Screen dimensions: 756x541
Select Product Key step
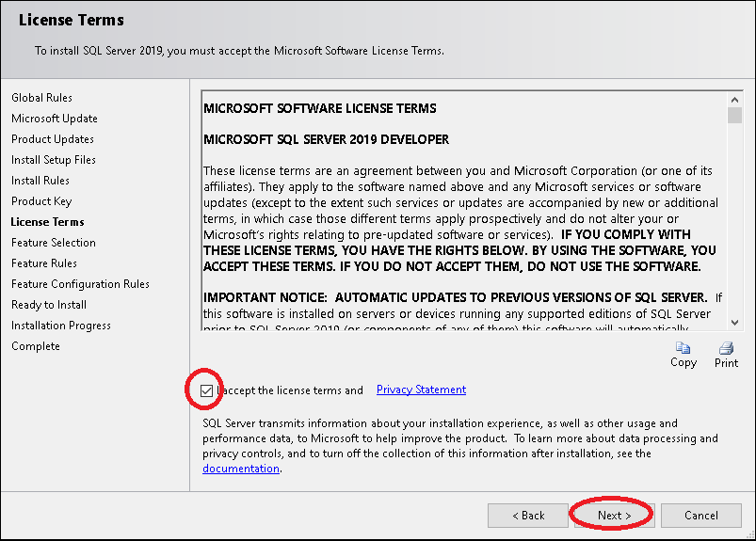[41, 201]
